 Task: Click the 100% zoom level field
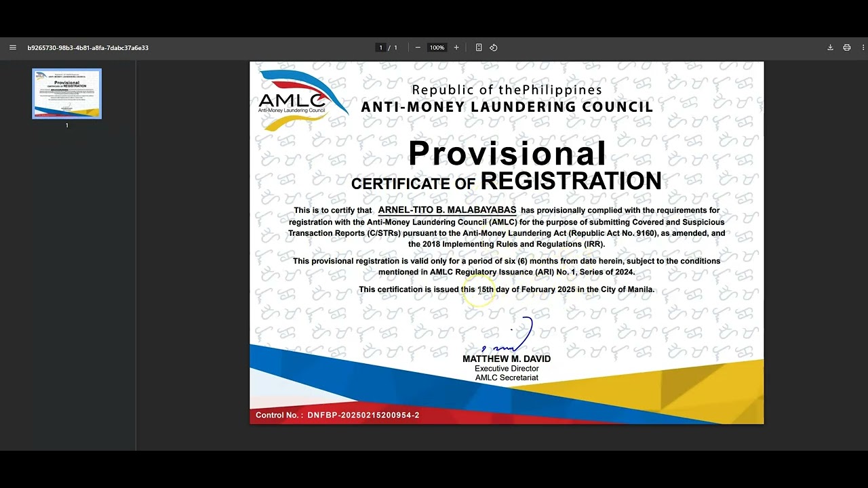437,47
